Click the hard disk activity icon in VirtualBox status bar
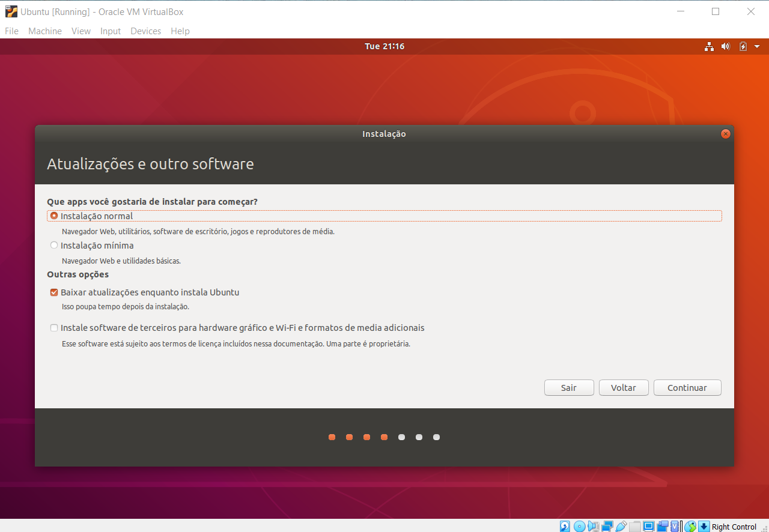The height and width of the screenshot is (532, 769). (565, 527)
